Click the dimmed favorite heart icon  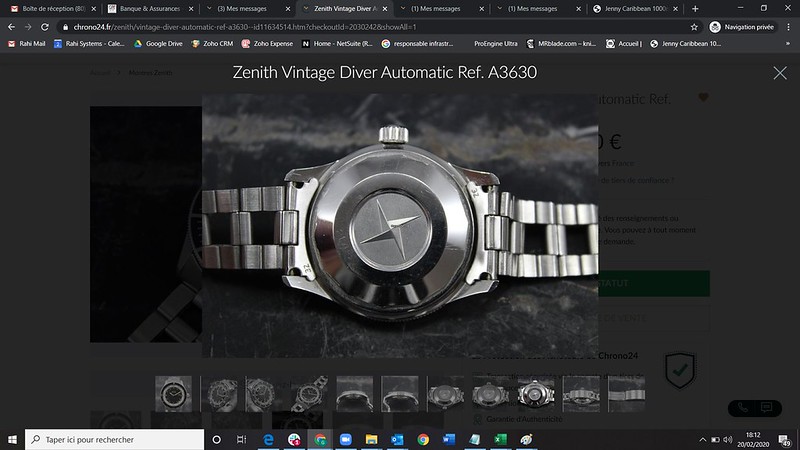(x=703, y=97)
